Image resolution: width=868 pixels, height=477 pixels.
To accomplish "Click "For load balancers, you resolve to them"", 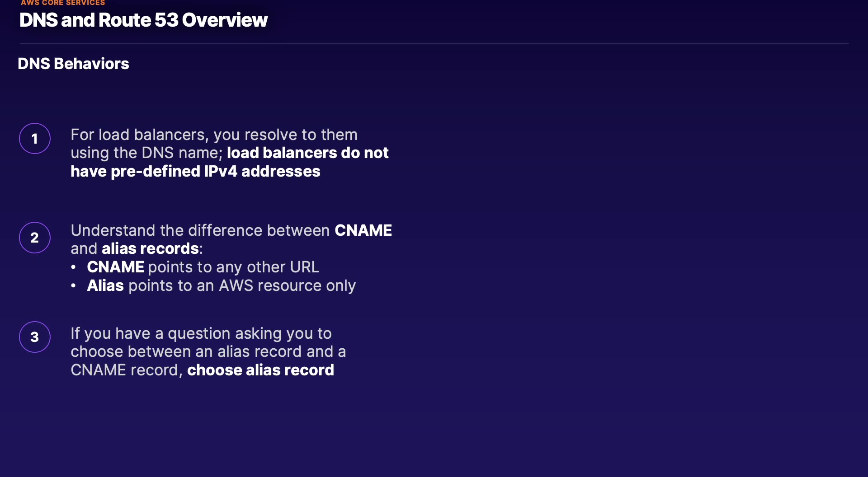I will 214,135.
